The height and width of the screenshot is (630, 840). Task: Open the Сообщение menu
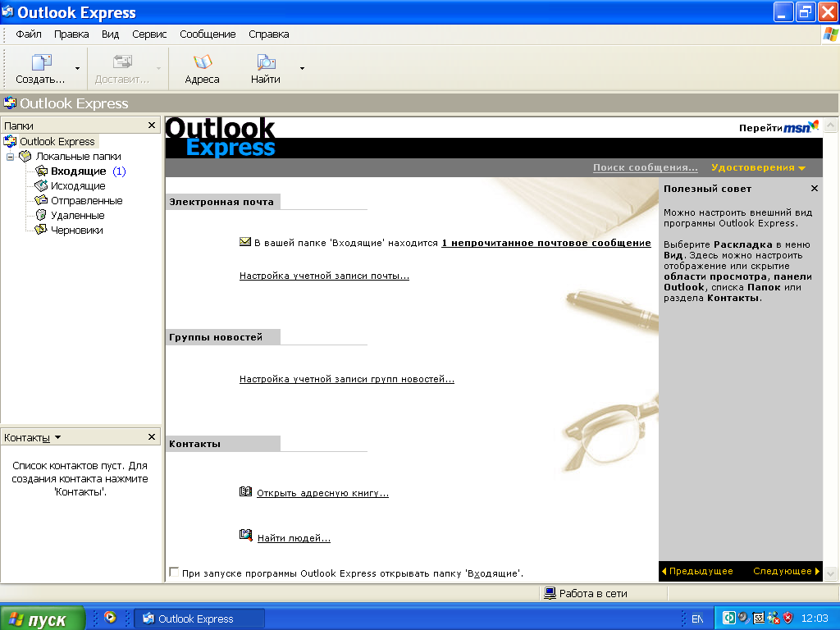(x=208, y=34)
